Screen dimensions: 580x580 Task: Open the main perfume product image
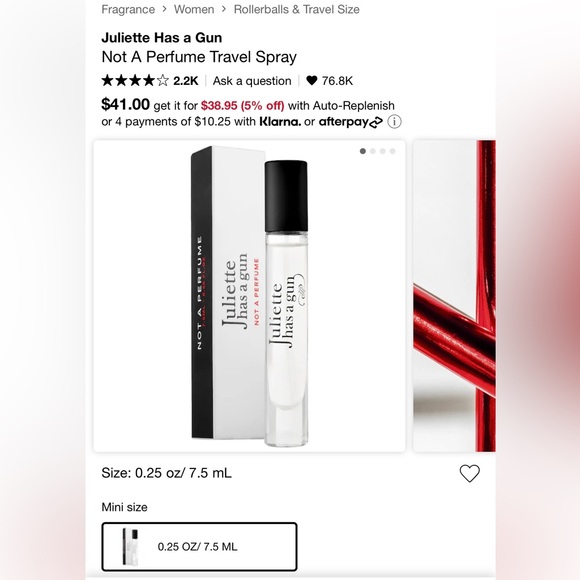click(x=249, y=296)
